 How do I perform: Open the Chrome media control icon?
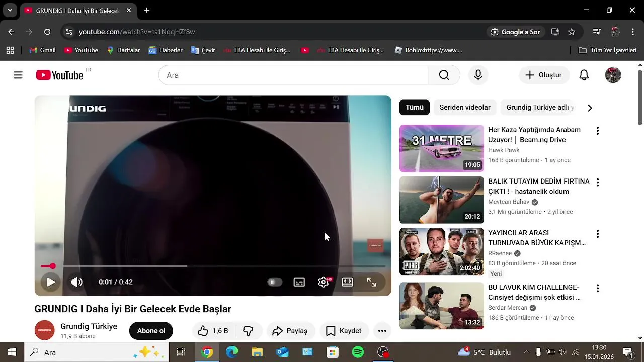pyautogui.click(x=597, y=32)
